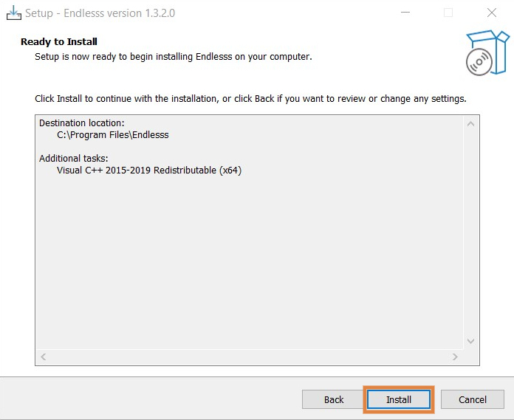Click the summary scroll up arrow
The width and height of the screenshot is (514, 420).
470,124
